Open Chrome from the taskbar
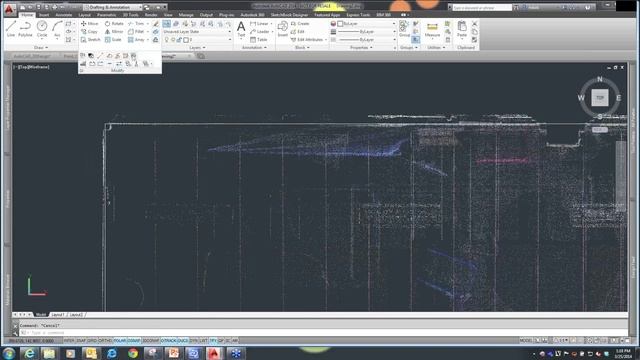 pos(133,353)
